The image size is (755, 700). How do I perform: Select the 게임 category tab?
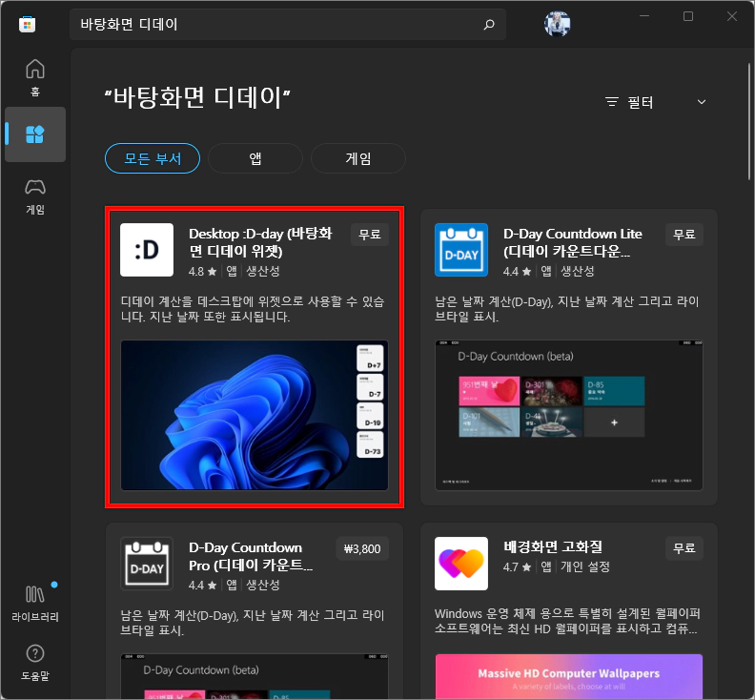358,158
